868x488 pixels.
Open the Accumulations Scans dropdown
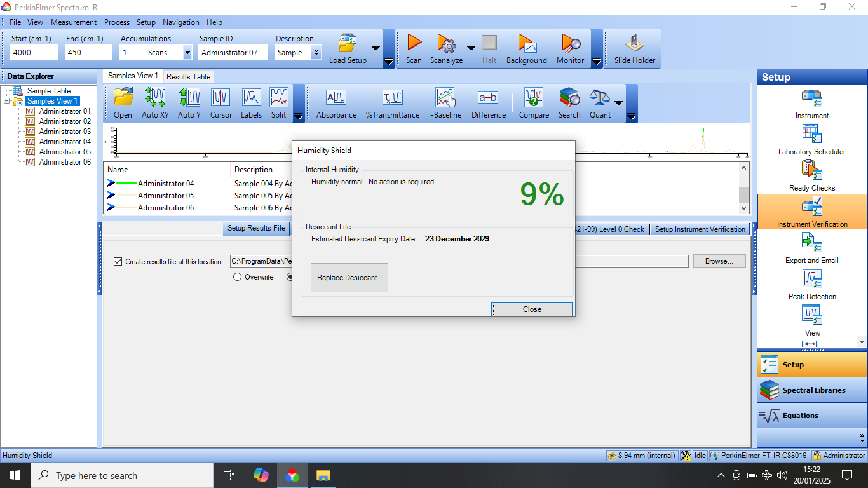point(187,53)
